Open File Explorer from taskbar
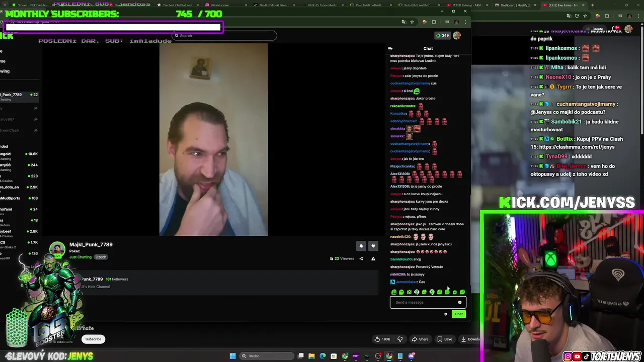This screenshot has width=644, height=362. pos(311,356)
